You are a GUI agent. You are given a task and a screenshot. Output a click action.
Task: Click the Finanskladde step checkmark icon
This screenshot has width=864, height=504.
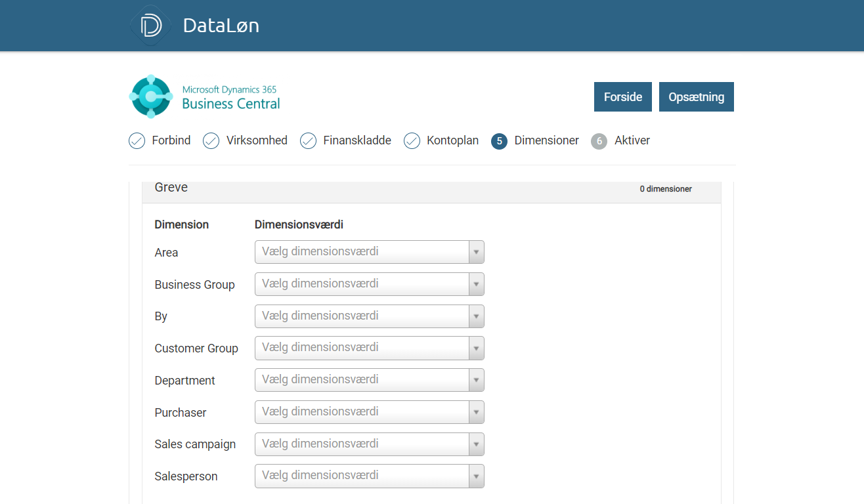click(308, 141)
